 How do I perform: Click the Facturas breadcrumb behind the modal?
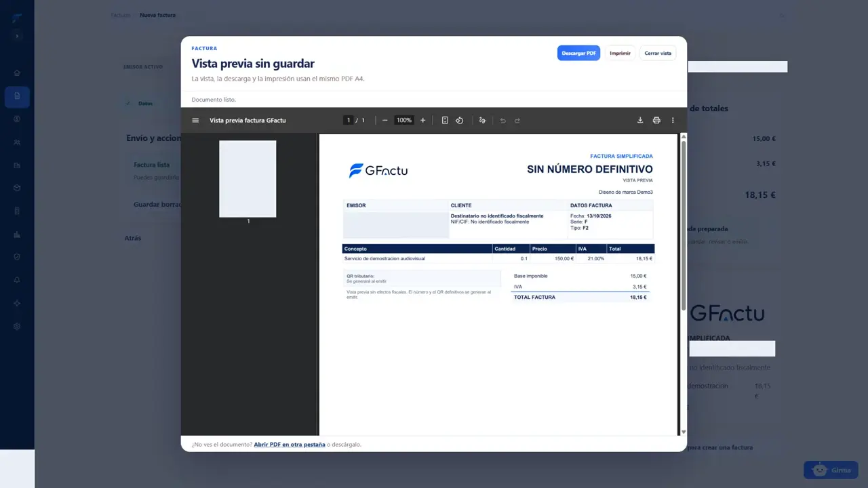coord(121,15)
